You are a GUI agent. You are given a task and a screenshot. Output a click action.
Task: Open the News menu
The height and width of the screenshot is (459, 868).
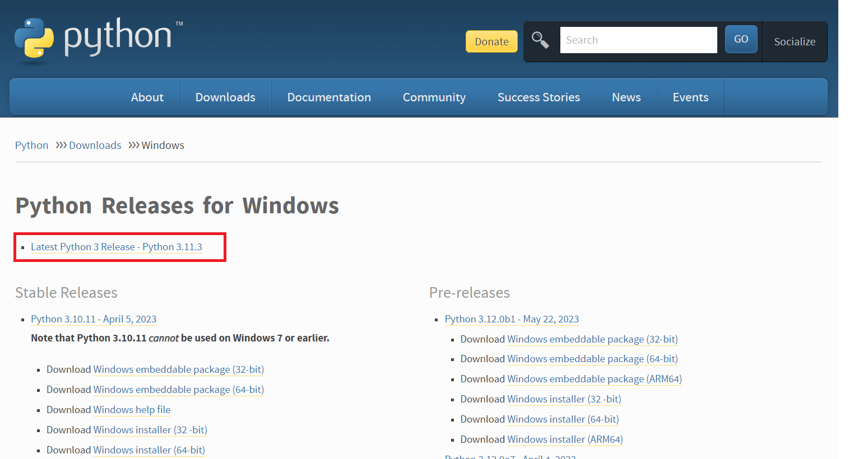point(626,97)
